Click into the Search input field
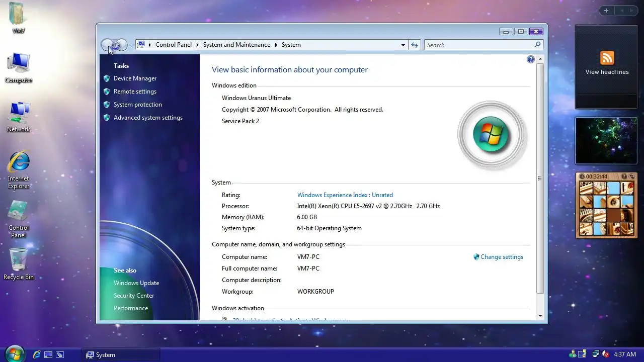The width and height of the screenshot is (644, 362). (x=478, y=45)
